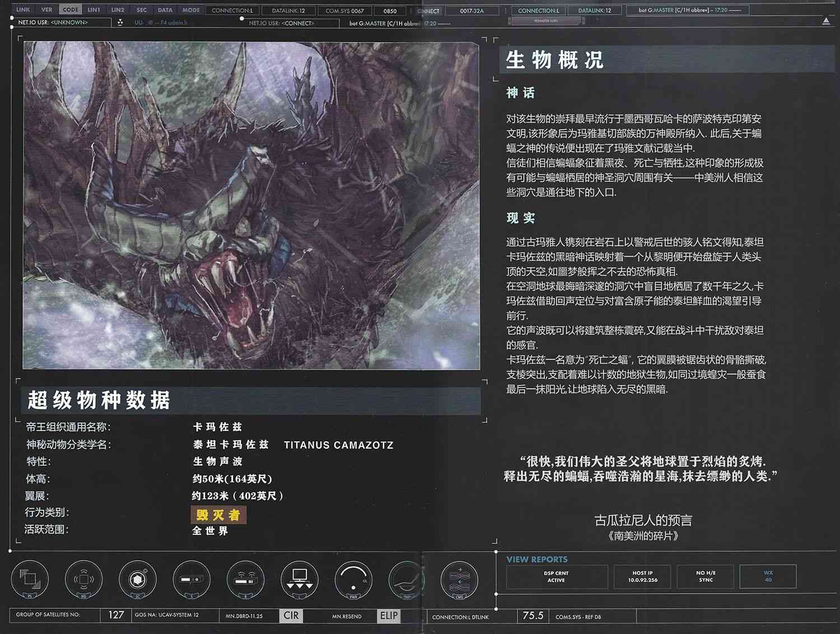840x634 pixels.
Task: Click the radiation symbol icon
Action: click(x=120, y=22)
